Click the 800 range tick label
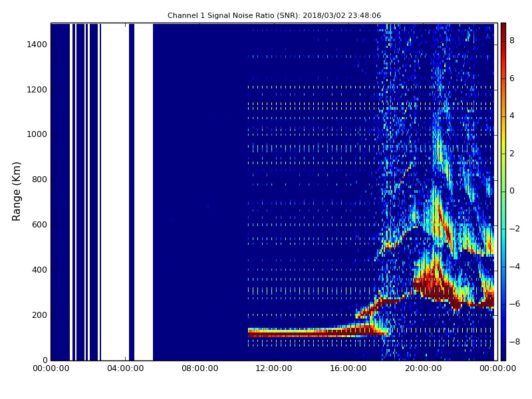 tap(39, 180)
